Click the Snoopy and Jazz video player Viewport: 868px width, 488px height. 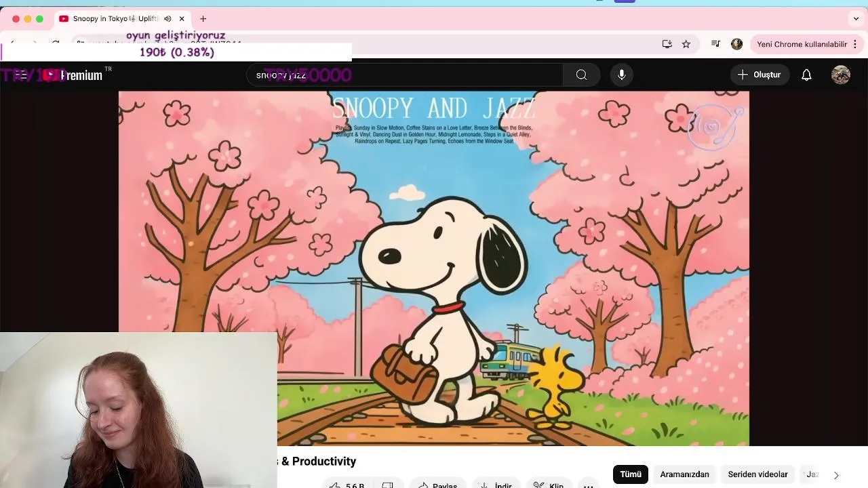pos(434,268)
